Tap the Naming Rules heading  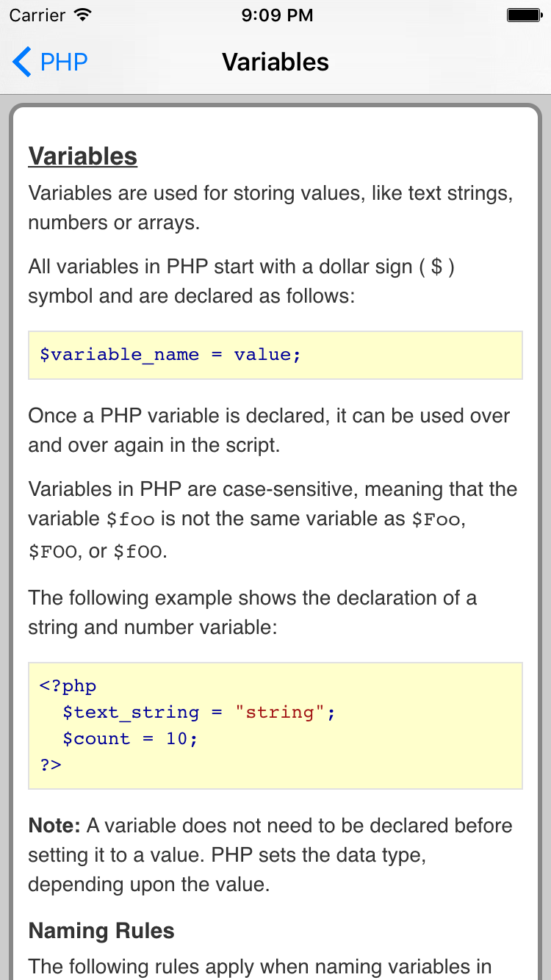(x=101, y=932)
